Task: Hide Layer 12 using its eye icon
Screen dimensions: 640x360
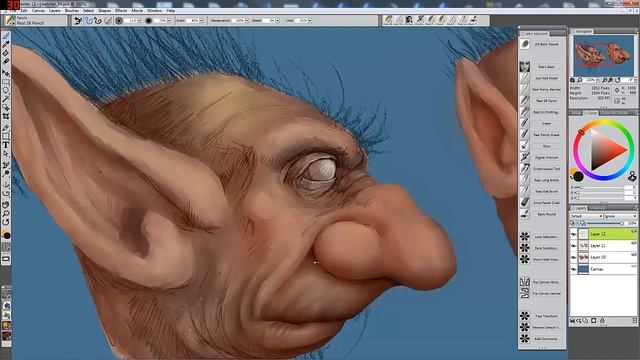Action: pos(573,234)
